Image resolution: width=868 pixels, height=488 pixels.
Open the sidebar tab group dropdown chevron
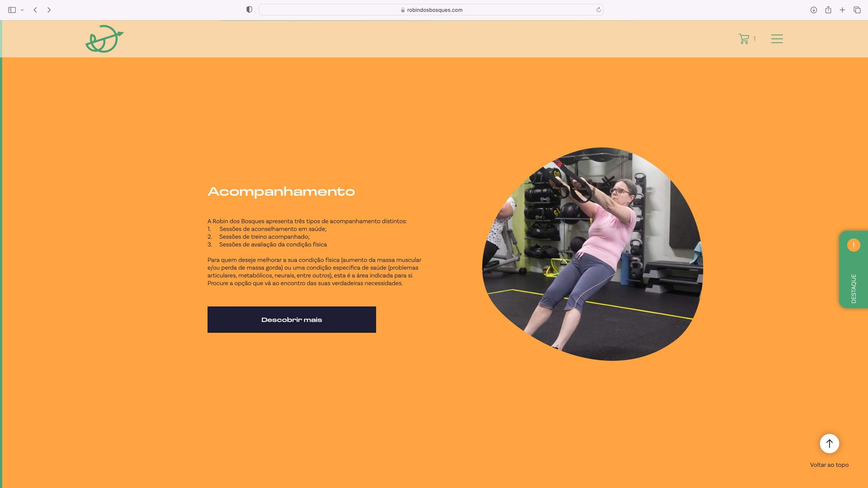[x=22, y=10]
